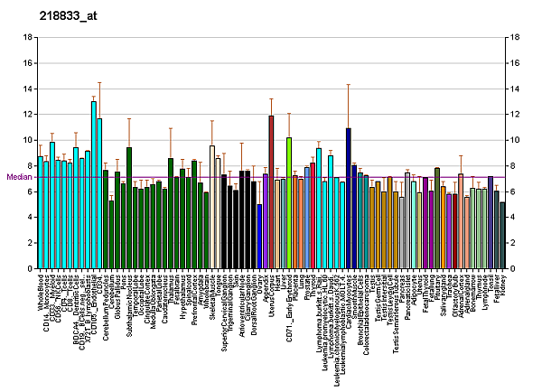542x392 pixels.
Task: Select the left axis value 18
Action: click(x=28, y=37)
